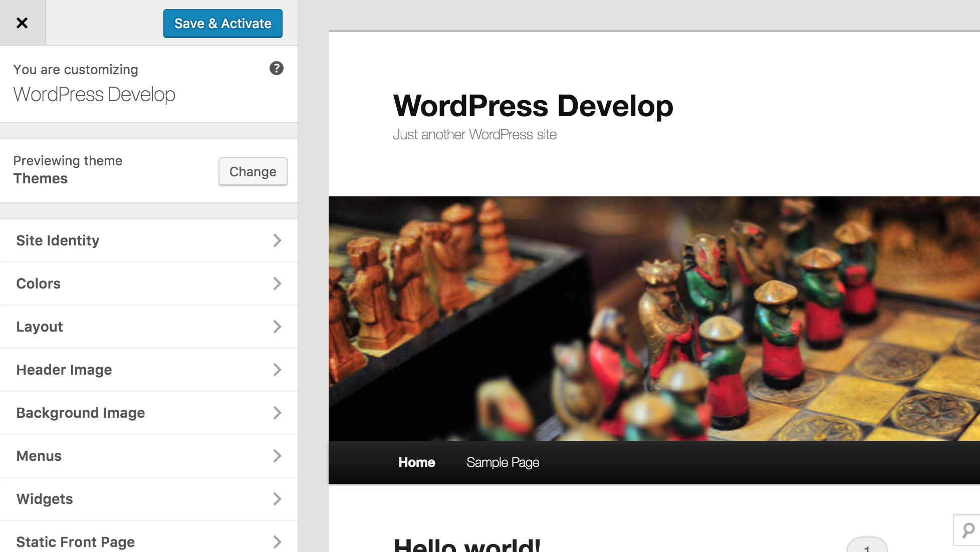Open the Colors section
This screenshot has width=980, height=552.
coord(149,284)
